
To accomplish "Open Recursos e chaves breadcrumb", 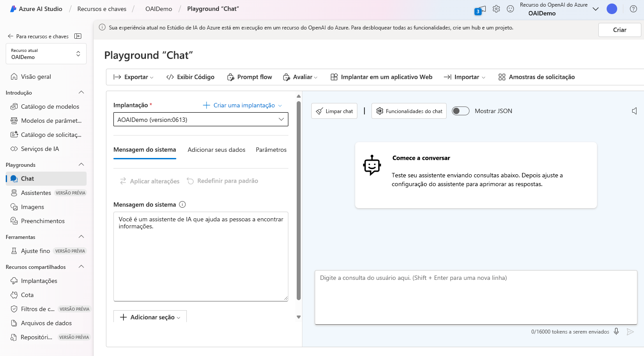I will pos(102,9).
